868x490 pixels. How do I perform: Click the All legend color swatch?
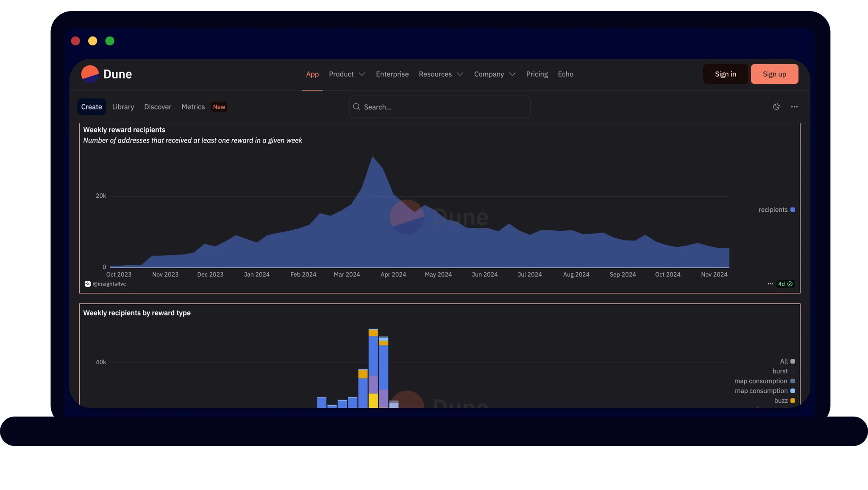[792, 361]
